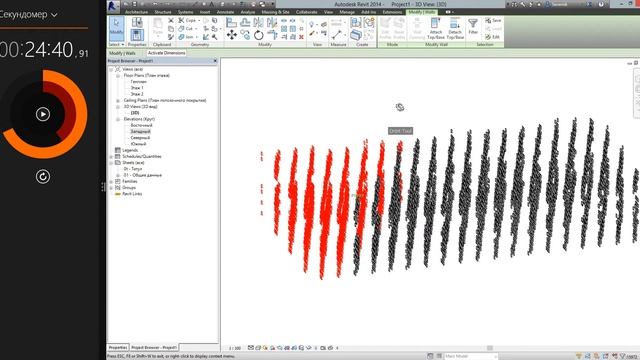640x360 pixels.
Task: Click the Move tool icon in Modify panel
Action: 231,35
